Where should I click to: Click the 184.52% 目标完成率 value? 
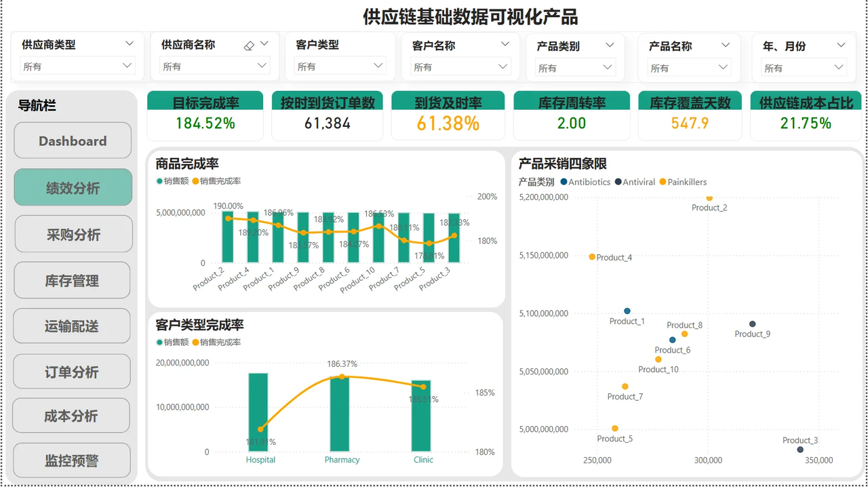coord(205,123)
